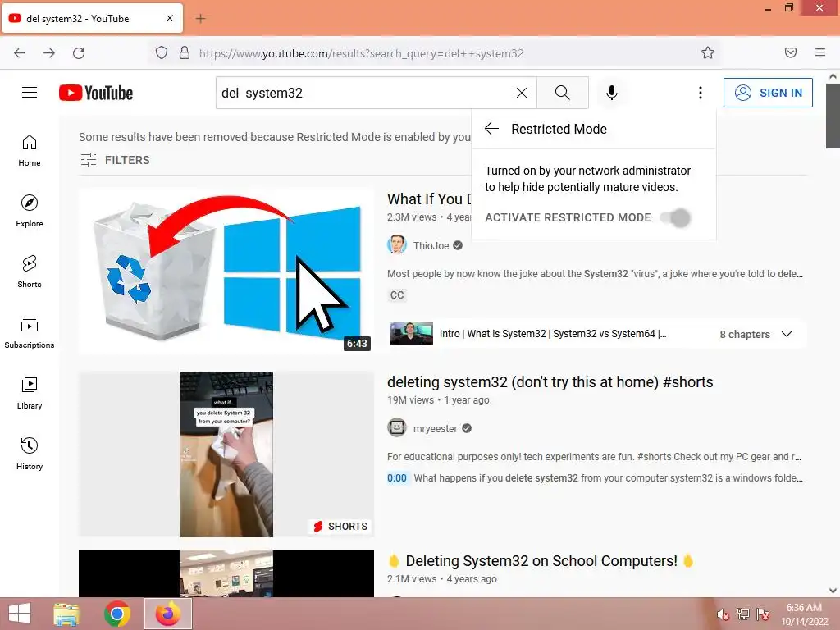The image size is (840, 630).
Task: Reload the page in Firefox
Action: pyautogui.click(x=79, y=52)
